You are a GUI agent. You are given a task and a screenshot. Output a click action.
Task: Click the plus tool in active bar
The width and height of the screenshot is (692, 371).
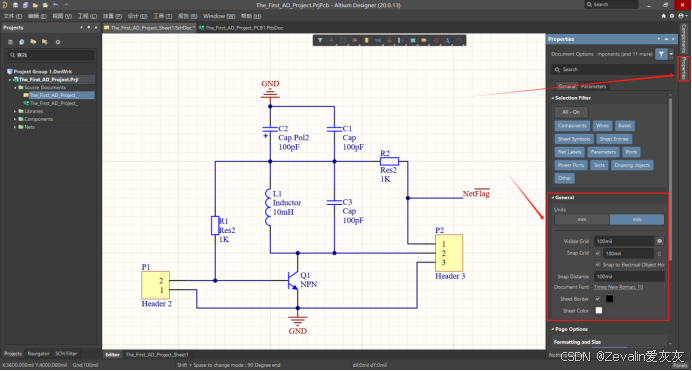pyautogui.click(x=331, y=40)
